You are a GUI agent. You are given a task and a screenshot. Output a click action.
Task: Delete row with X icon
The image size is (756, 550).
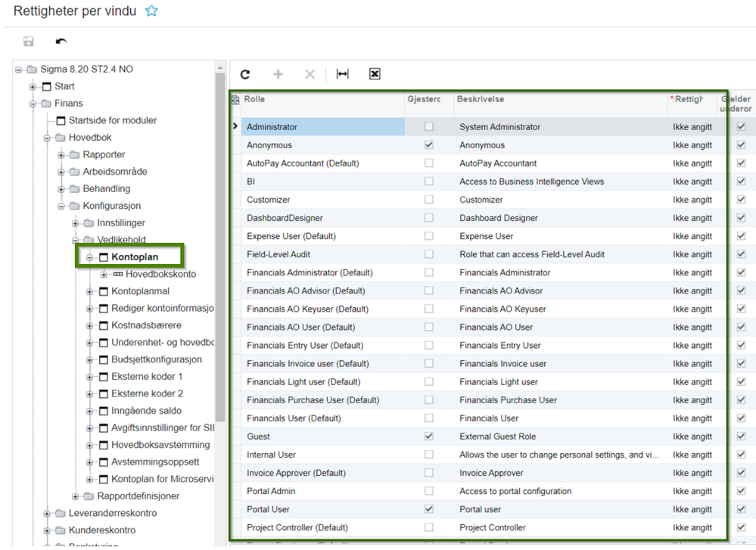310,74
